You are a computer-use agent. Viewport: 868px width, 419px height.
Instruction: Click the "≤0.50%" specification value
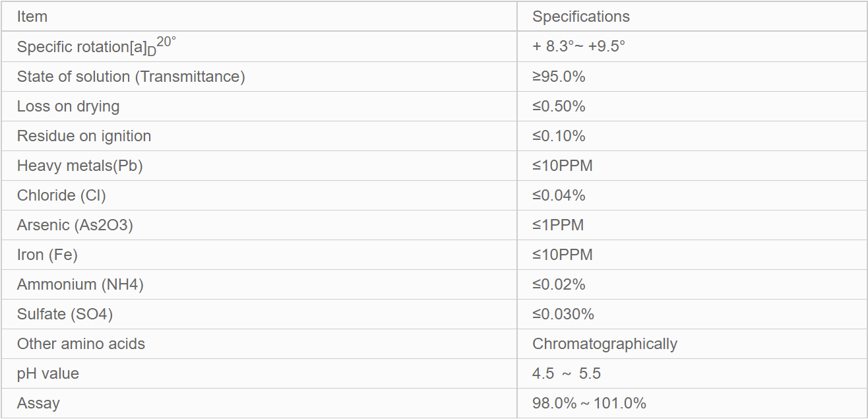coord(559,106)
